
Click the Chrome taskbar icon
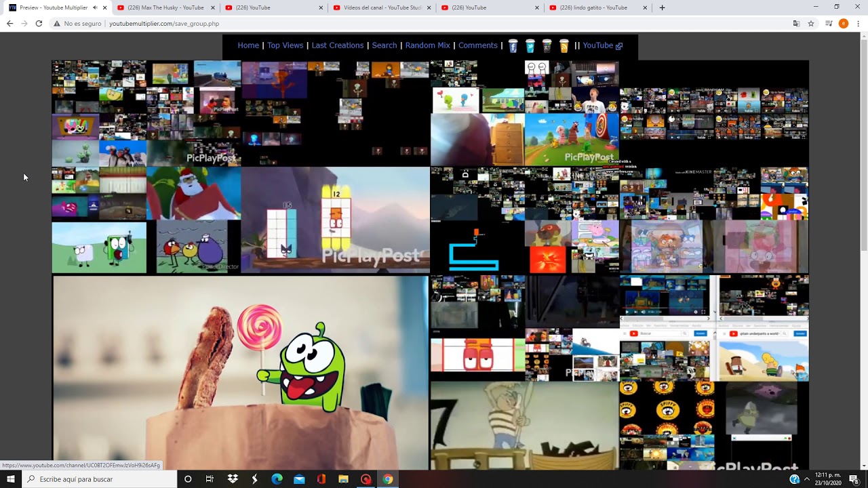[x=387, y=479]
